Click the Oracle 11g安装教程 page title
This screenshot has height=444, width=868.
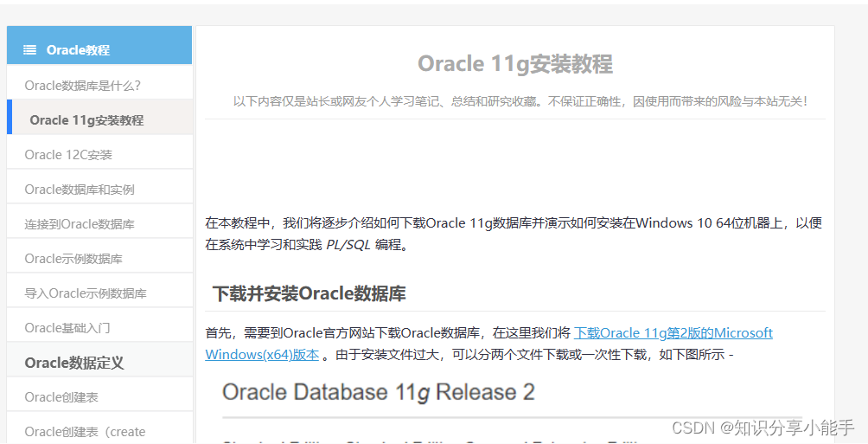514,64
